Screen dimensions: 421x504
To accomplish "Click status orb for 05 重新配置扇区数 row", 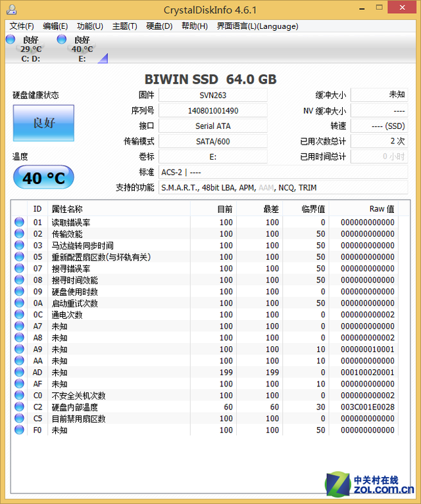I will click(x=19, y=257).
